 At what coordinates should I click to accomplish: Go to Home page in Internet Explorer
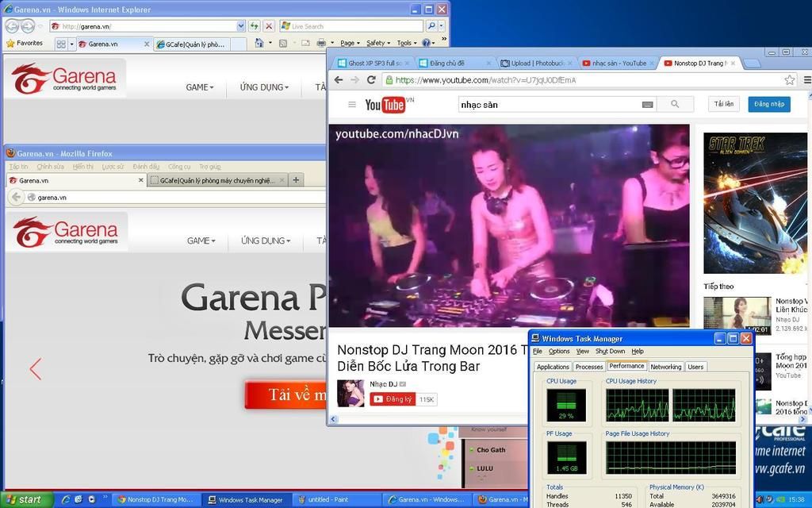coord(259,44)
